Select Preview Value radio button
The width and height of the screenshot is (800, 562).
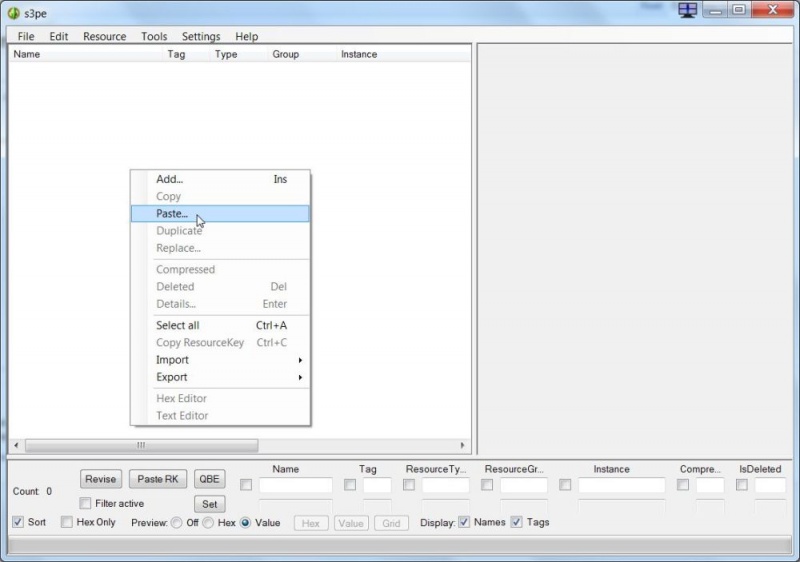click(x=245, y=523)
